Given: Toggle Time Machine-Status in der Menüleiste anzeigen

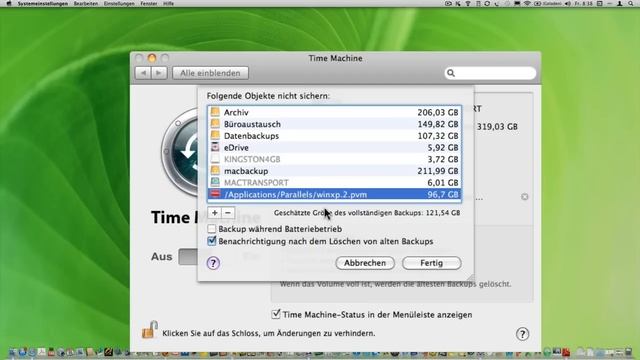Looking at the screenshot, I should [276, 314].
